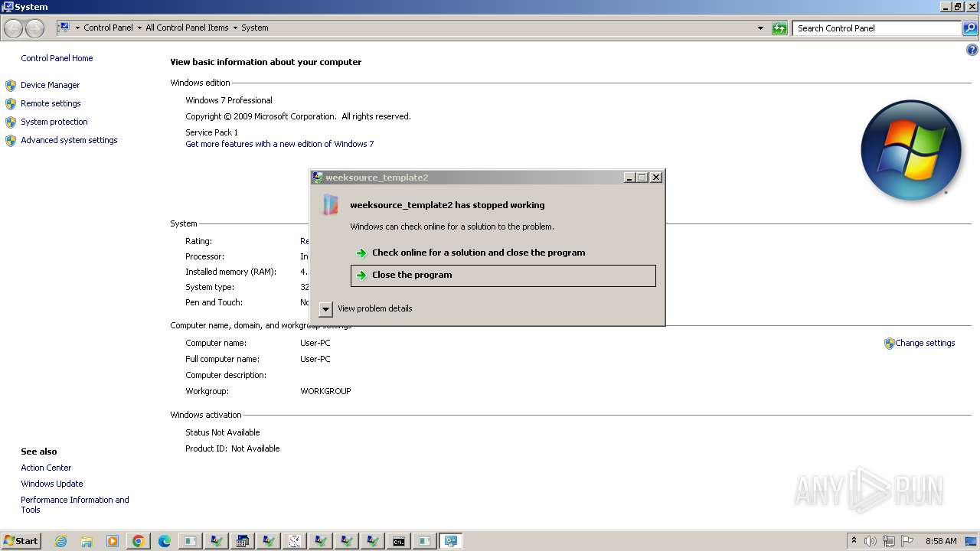Open Google Chrome from the taskbar
980x551 pixels.
[139, 541]
